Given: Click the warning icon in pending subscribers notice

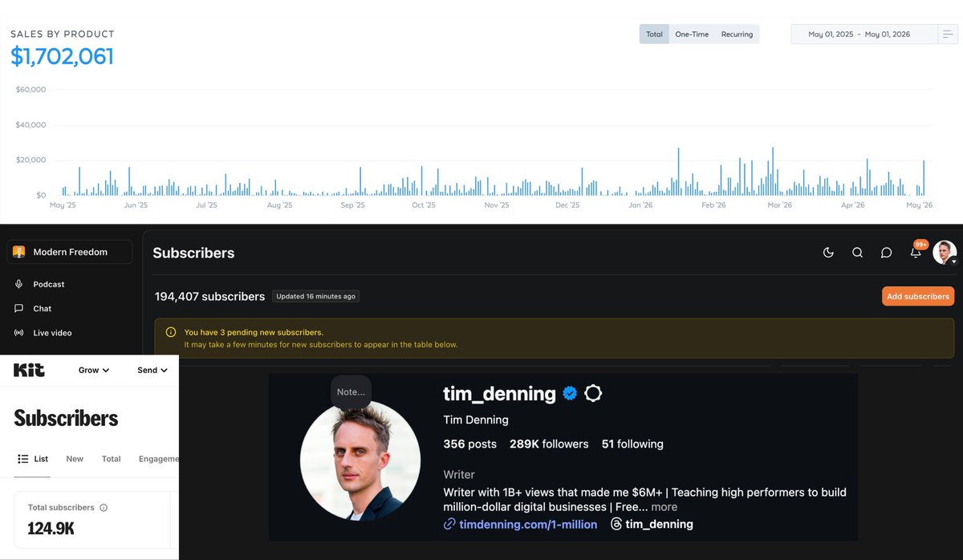Looking at the screenshot, I should pyautogui.click(x=170, y=332).
